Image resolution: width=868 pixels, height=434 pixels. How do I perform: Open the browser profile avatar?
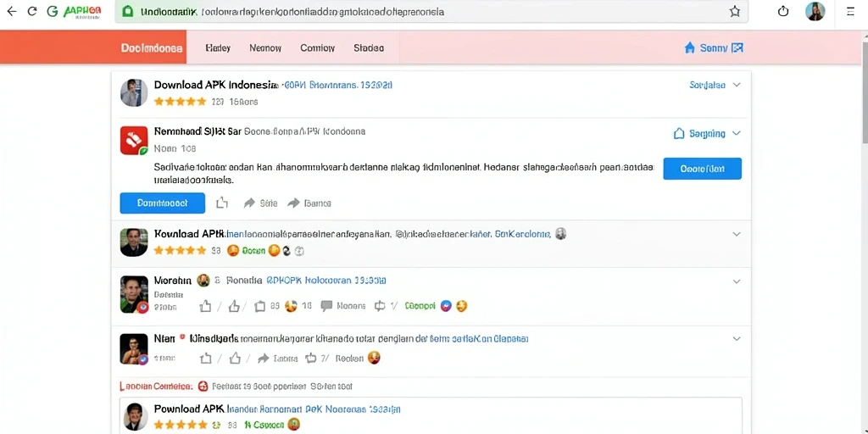pyautogui.click(x=815, y=11)
